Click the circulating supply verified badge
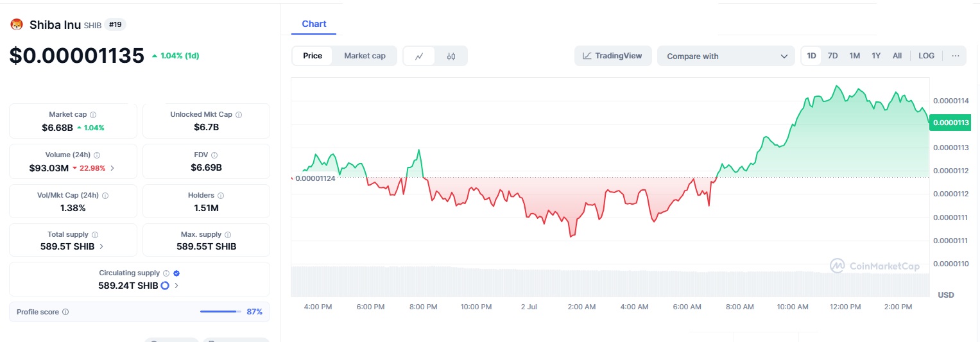The height and width of the screenshot is (342, 980). [176, 273]
